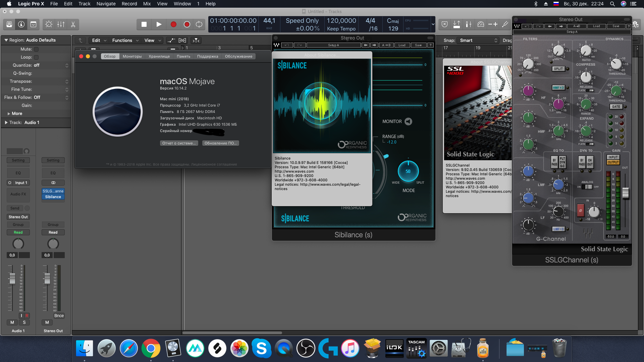This screenshot has width=644, height=362.
Task: Expand the More disclosure triangle
Action: tap(9, 114)
